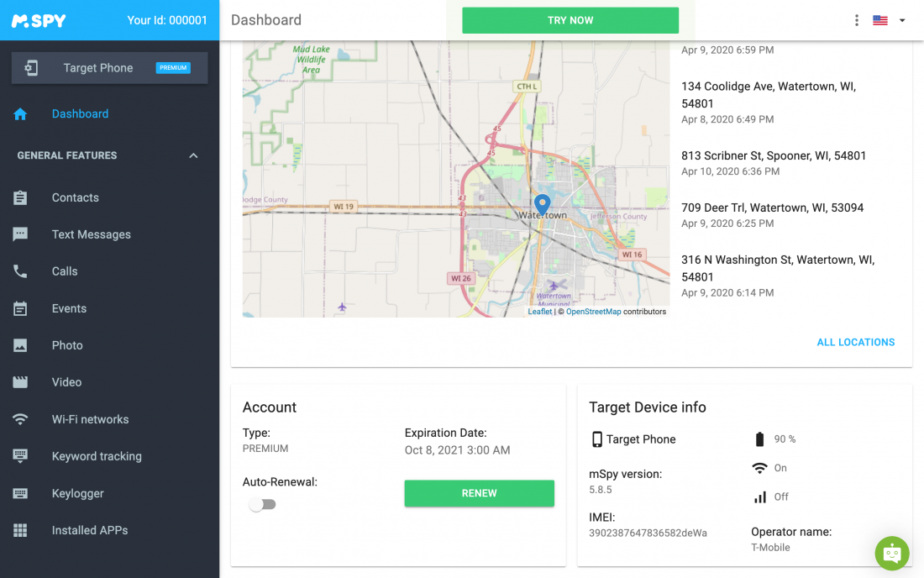Click the mSpy logo
The width and height of the screenshot is (924, 578).
[x=39, y=21]
